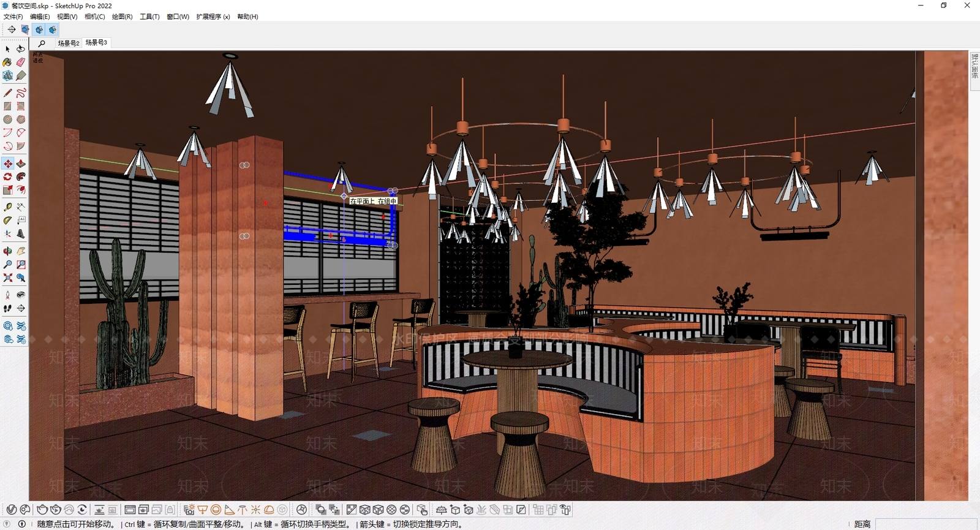Pick the Paint Bucket tool
The width and height of the screenshot is (980, 530).
[x=7, y=62]
